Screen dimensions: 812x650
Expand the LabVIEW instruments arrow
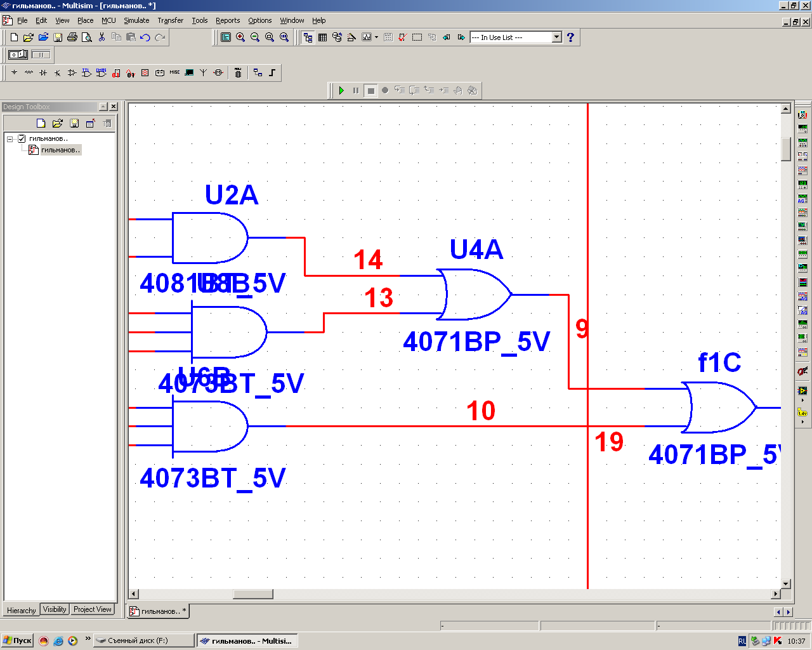tap(802, 401)
